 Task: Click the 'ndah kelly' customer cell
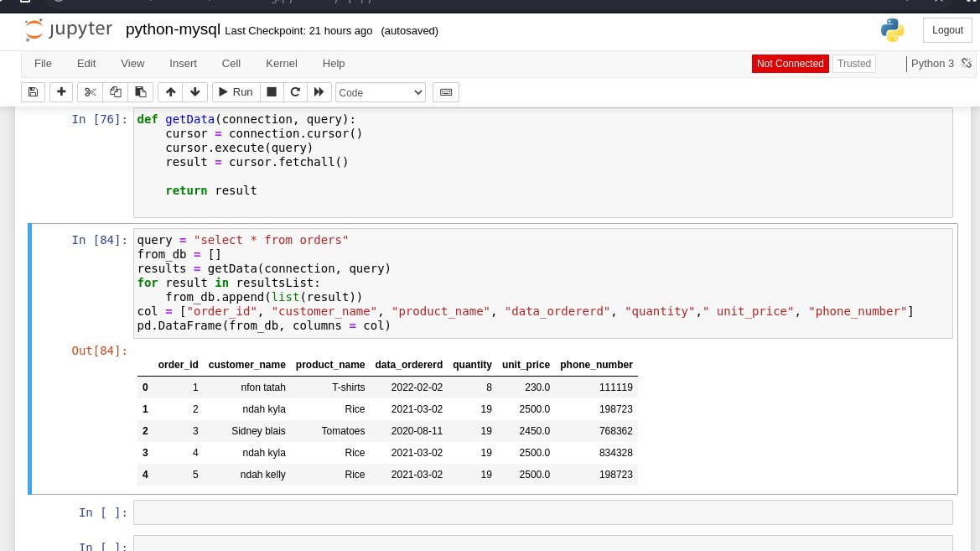click(x=262, y=475)
